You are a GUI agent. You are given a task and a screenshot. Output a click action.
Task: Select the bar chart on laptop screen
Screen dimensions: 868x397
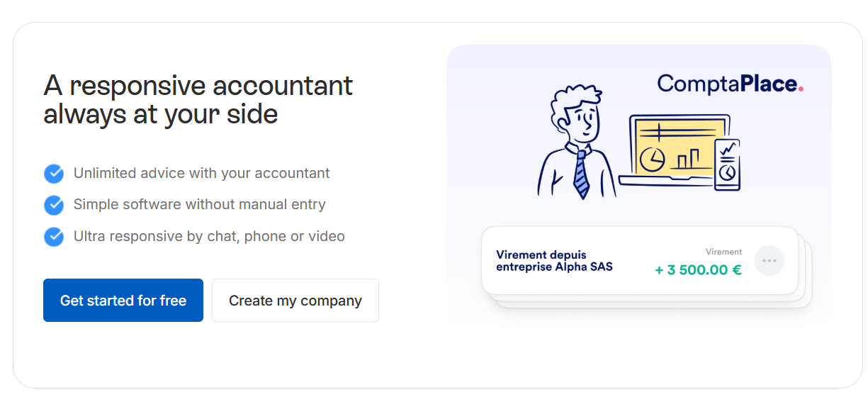coord(686,159)
